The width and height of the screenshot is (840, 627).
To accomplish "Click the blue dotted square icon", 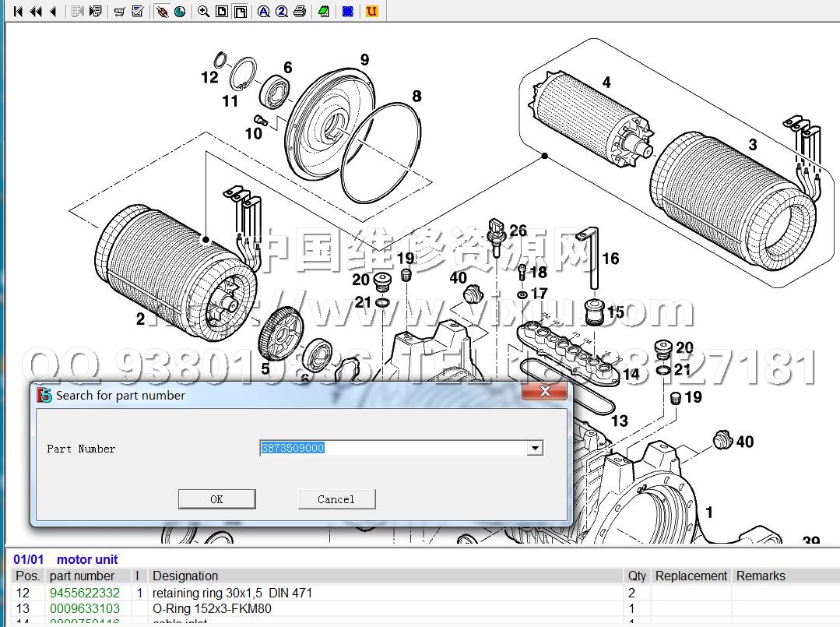I will [x=348, y=11].
